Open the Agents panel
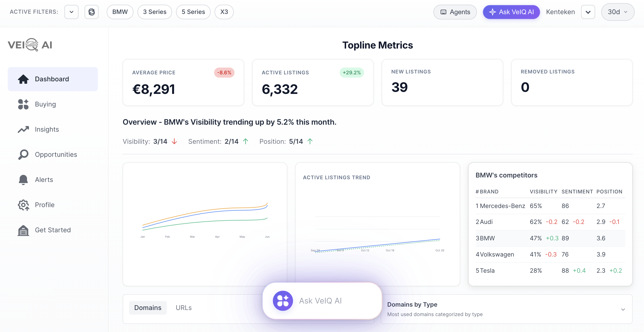 (x=455, y=12)
